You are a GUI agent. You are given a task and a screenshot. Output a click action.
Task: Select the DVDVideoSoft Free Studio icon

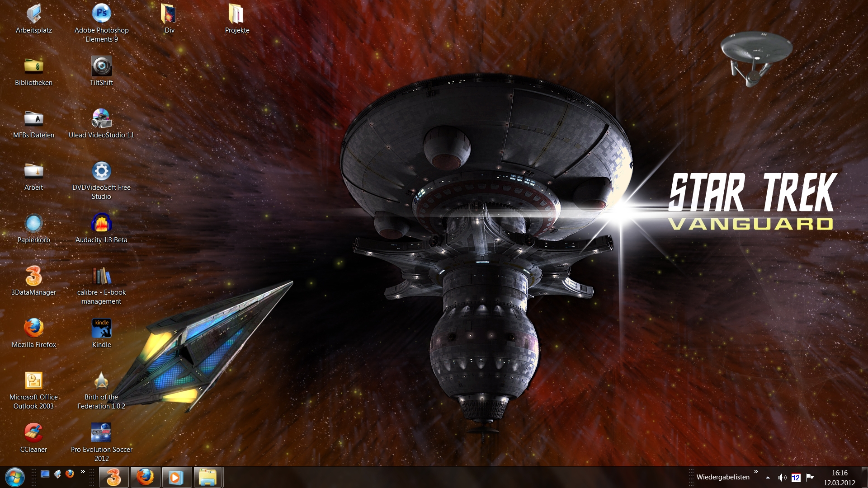tap(101, 171)
